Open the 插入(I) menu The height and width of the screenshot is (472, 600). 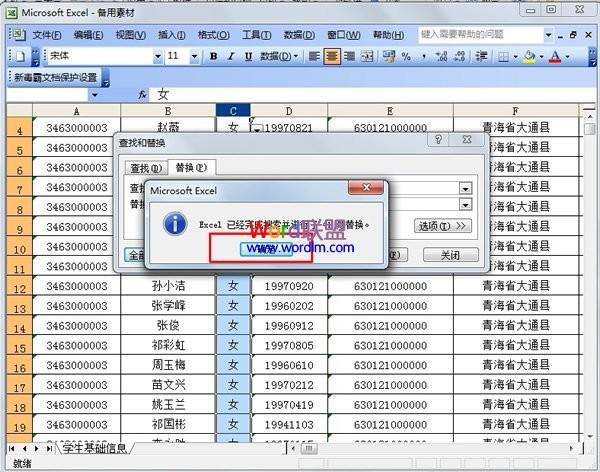tap(172, 35)
